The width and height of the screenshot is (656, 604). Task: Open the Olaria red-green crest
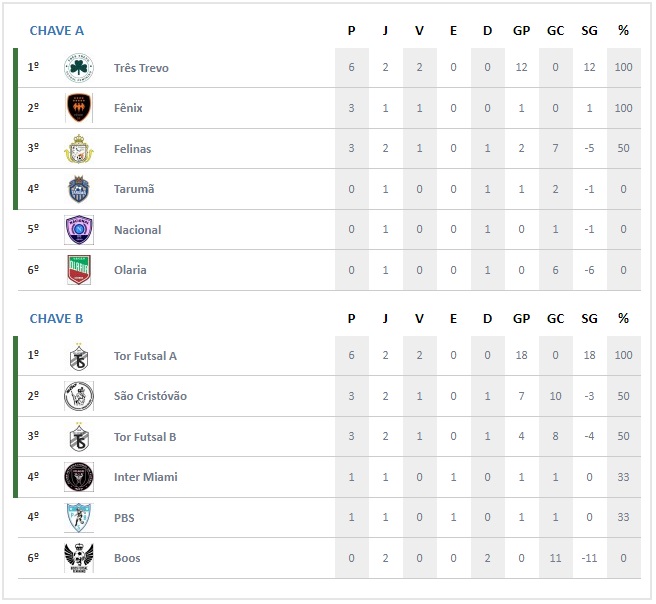(79, 270)
